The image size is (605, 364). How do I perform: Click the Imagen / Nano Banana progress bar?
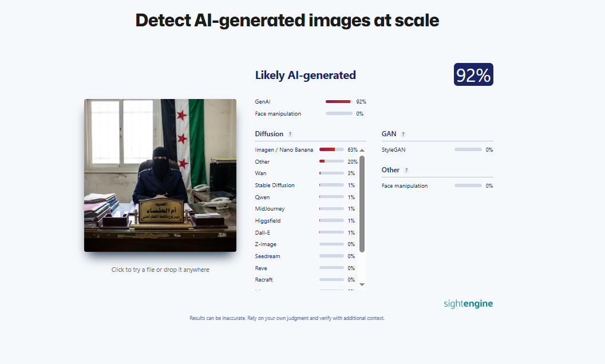[331, 150]
